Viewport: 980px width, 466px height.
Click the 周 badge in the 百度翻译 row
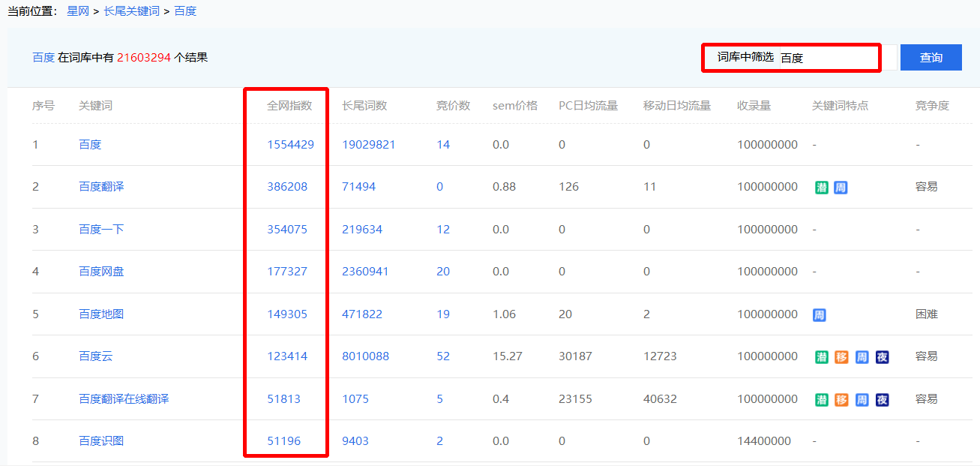pyautogui.click(x=841, y=188)
